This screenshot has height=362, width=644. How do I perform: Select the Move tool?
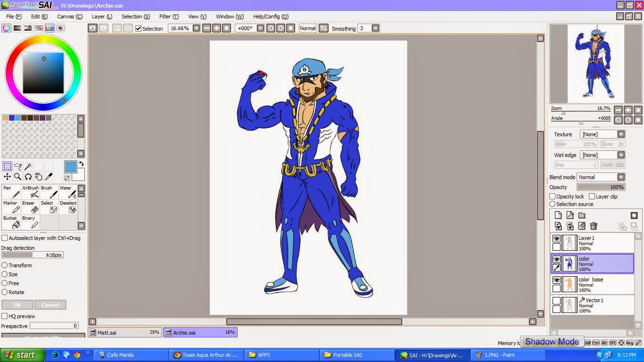(x=7, y=177)
